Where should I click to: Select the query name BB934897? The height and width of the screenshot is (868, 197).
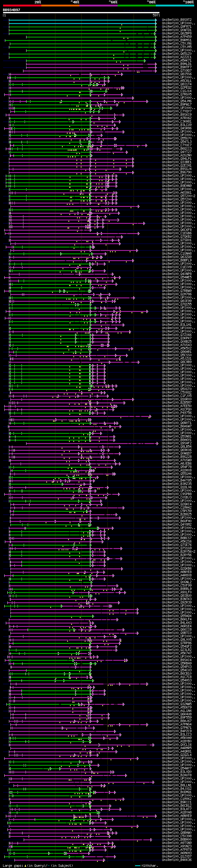tap(11, 10)
